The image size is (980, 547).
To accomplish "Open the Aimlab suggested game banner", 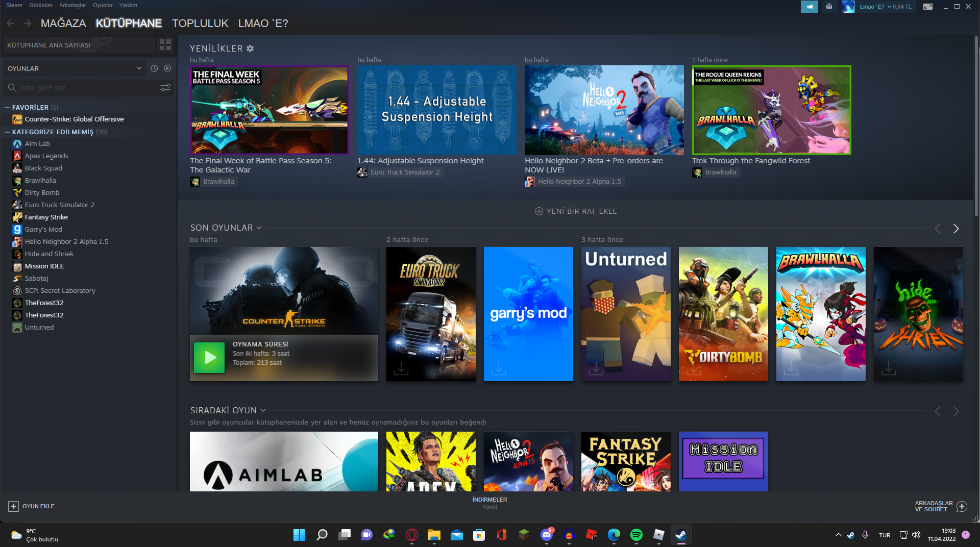I will pyautogui.click(x=284, y=461).
